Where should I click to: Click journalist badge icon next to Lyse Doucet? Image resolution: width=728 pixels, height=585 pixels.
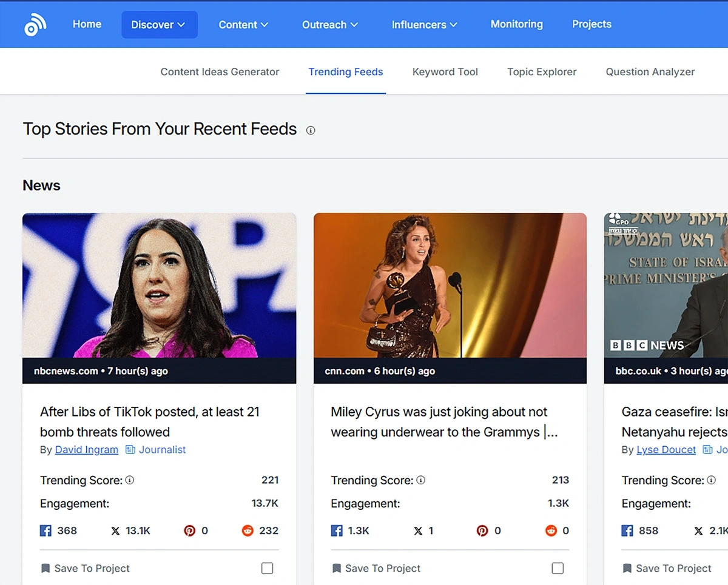tap(707, 450)
